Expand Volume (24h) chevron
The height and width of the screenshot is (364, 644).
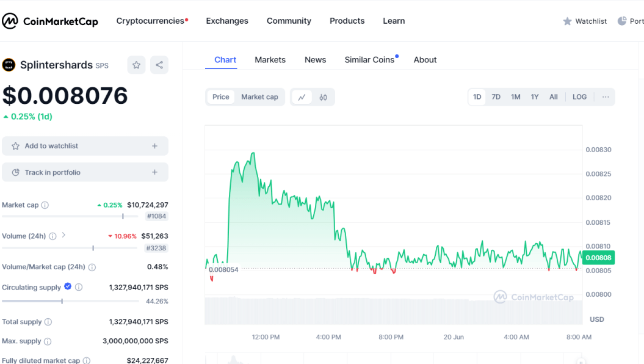tap(63, 235)
